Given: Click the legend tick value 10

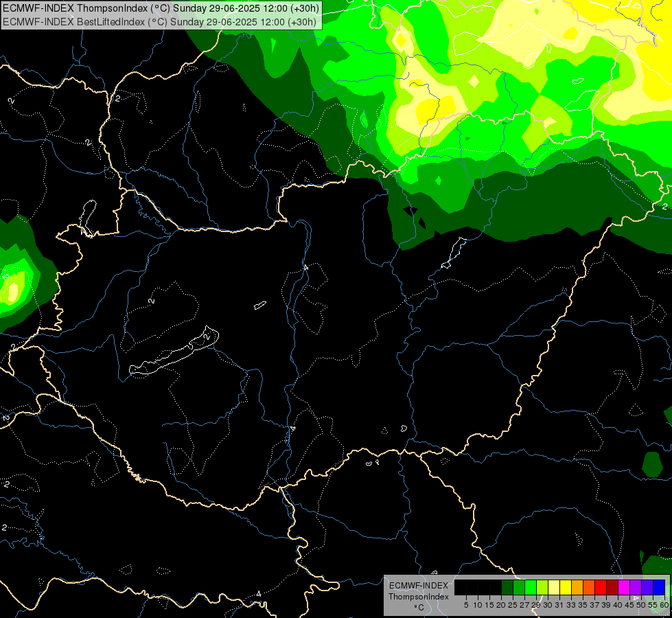Looking at the screenshot, I should [478, 605].
